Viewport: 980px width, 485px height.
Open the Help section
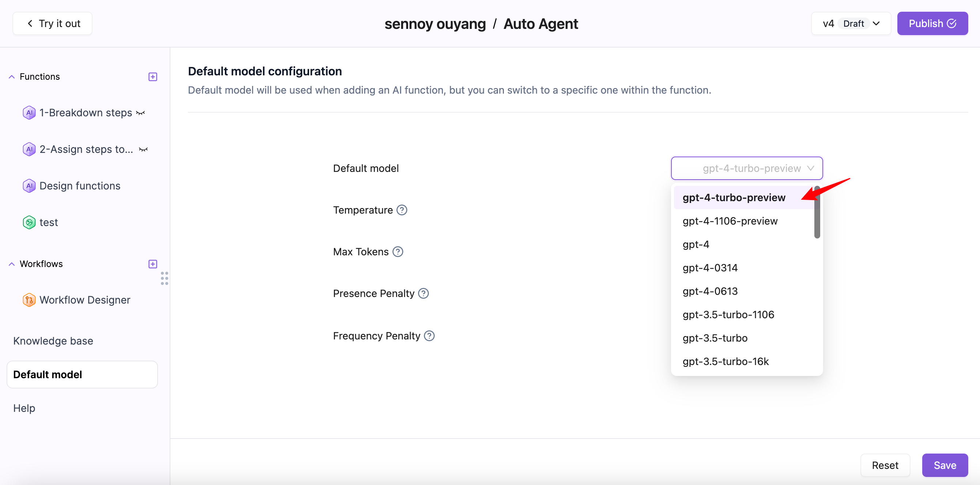click(24, 408)
